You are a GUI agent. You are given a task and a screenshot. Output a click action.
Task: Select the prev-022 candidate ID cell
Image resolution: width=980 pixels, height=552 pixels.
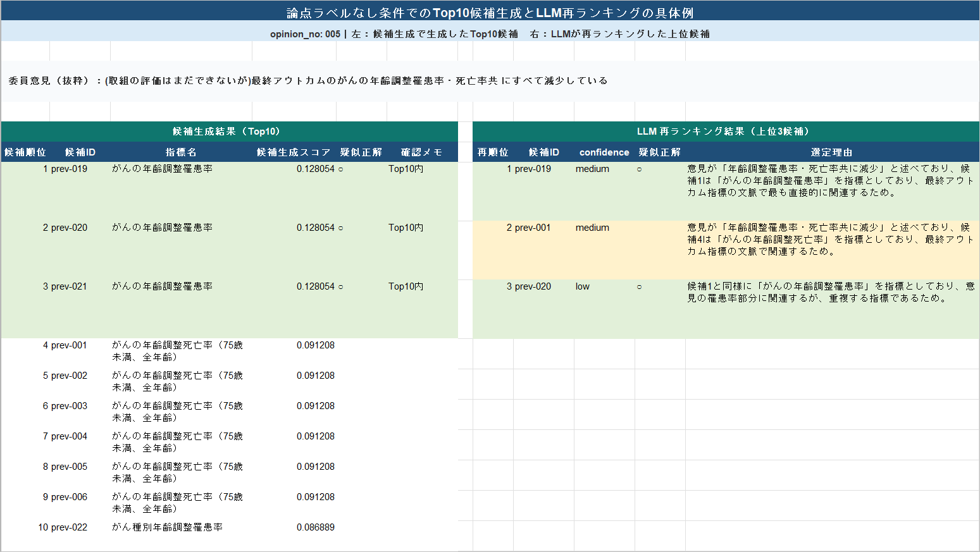click(x=69, y=527)
